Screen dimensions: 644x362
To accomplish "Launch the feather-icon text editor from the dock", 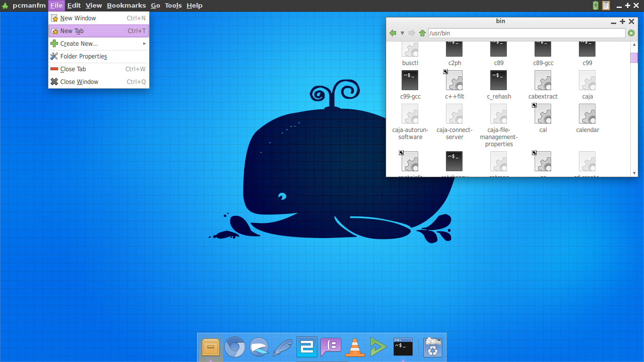I will click(282, 347).
